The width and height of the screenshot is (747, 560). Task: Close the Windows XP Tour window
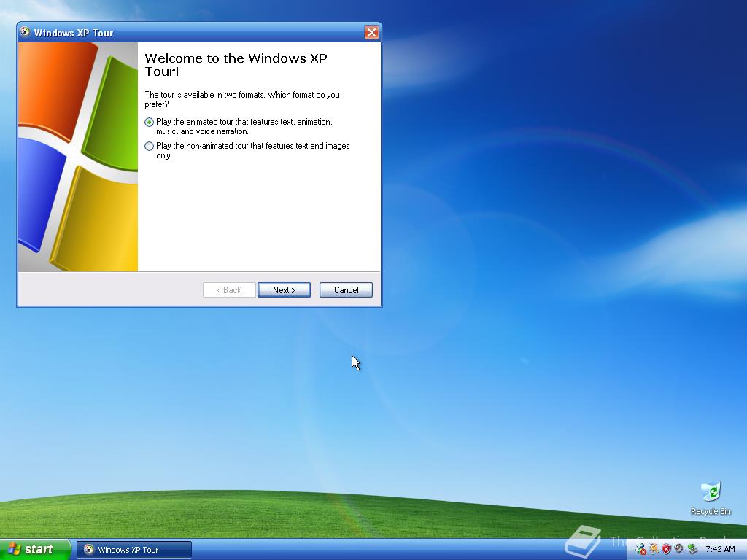[371, 32]
